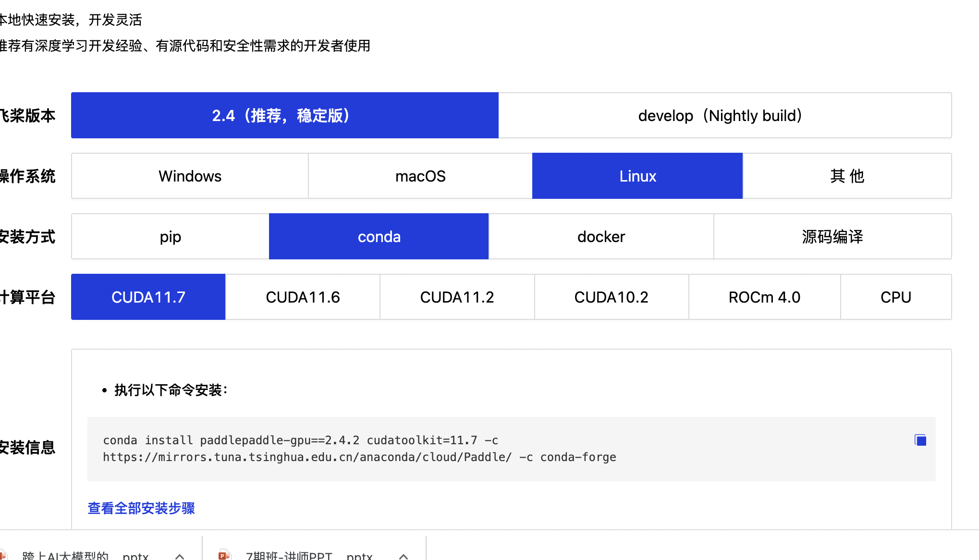Select 源码编译 install method
The height and width of the screenshot is (560, 979).
pyautogui.click(x=832, y=236)
